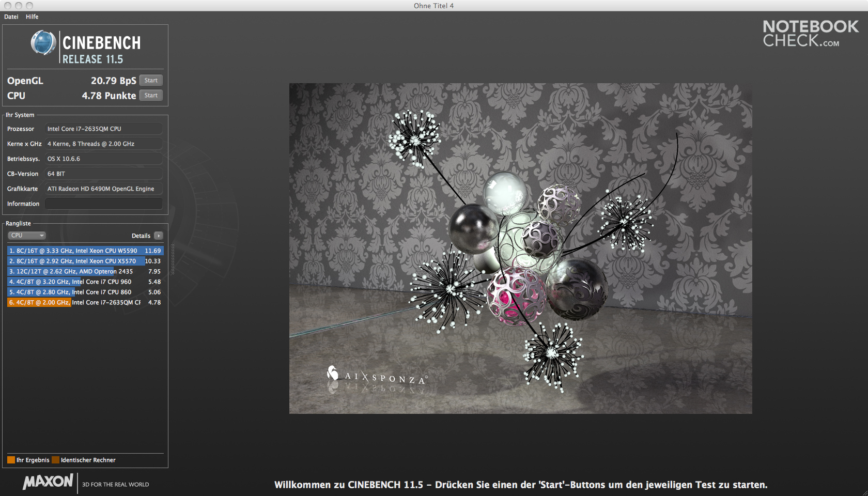The height and width of the screenshot is (496, 868).
Task: Start the CPU benchmark test
Action: click(x=151, y=95)
